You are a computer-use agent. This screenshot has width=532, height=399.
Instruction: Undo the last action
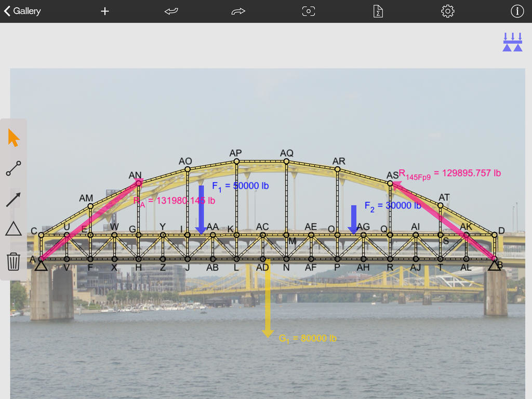pyautogui.click(x=171, y=11)
